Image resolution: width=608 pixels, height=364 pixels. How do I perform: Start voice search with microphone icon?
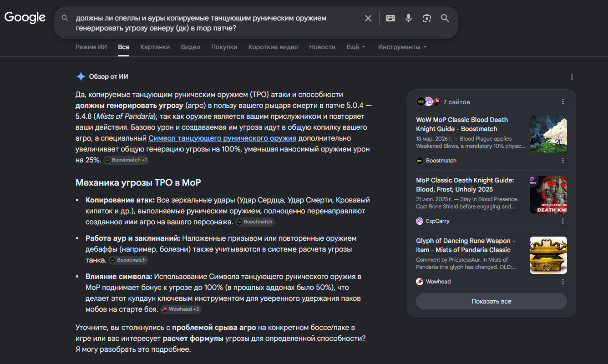[409, 18]
